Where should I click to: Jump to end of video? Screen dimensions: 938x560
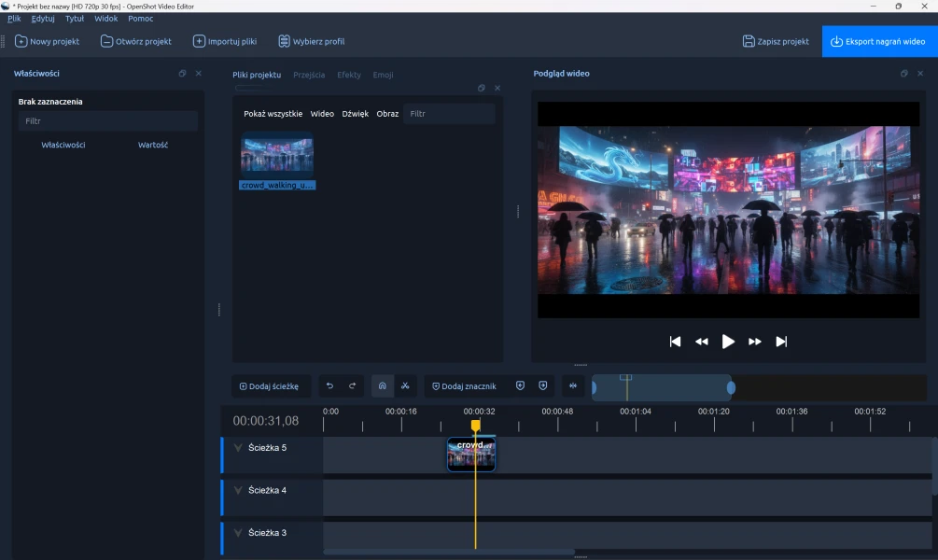click(782, 342)
